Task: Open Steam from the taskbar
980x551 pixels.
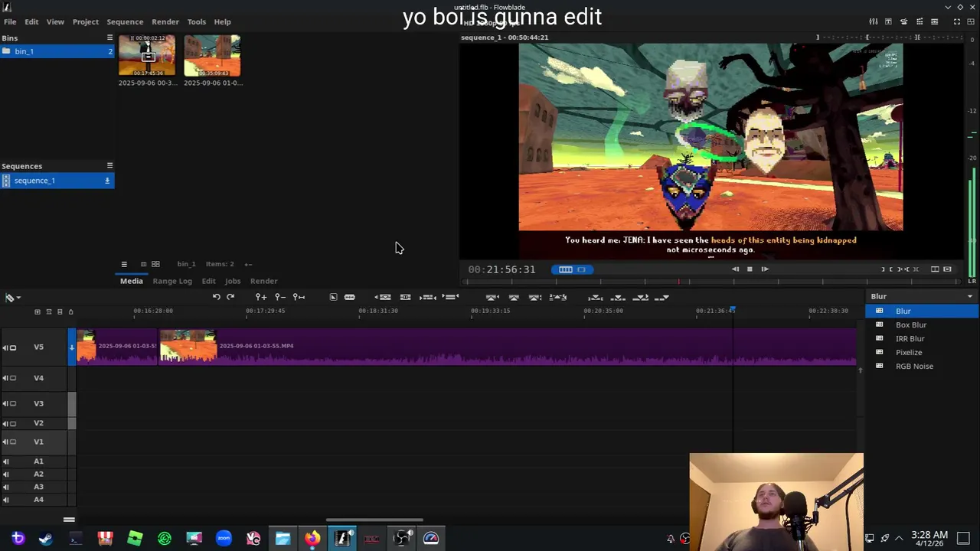Action: (46, 539)
